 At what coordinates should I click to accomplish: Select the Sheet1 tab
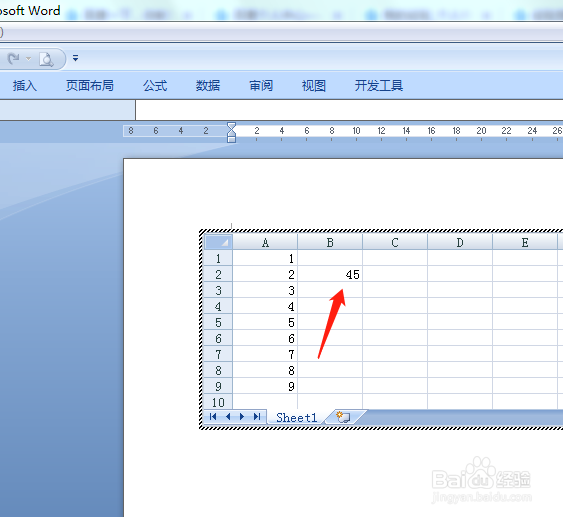pyautogui.click(x=297, y=418)
